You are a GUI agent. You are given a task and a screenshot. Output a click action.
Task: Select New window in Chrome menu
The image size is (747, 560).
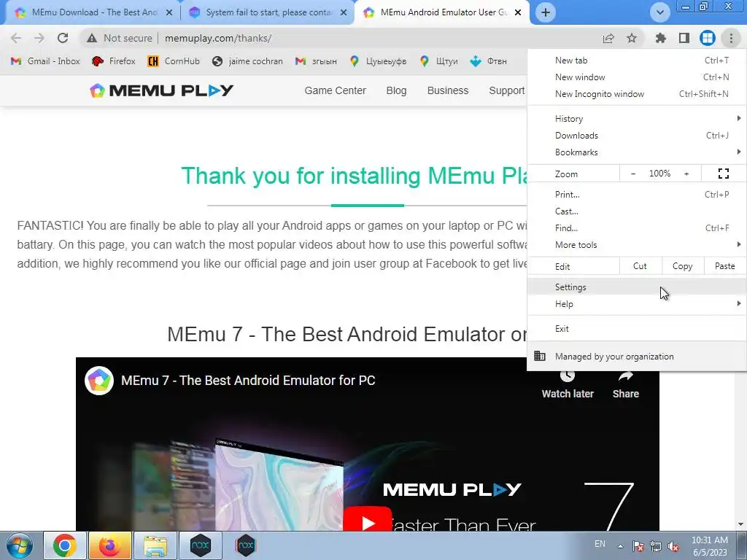tap(637, 77)
